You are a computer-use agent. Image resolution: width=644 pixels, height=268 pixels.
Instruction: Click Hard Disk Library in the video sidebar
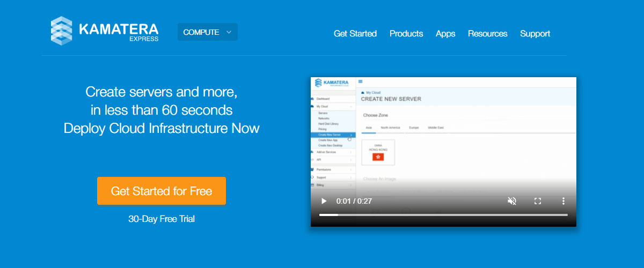[x=328, y=124]
